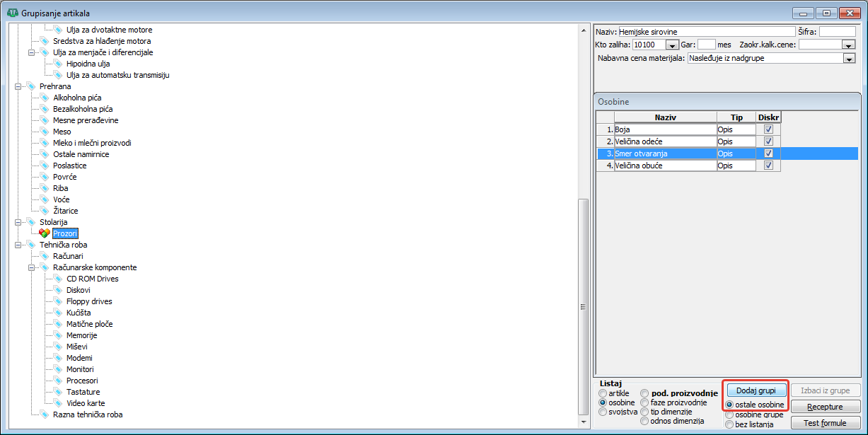Choose the bez listanja radio option
Screen dimensions: 868x435
[x=729, y=424]
